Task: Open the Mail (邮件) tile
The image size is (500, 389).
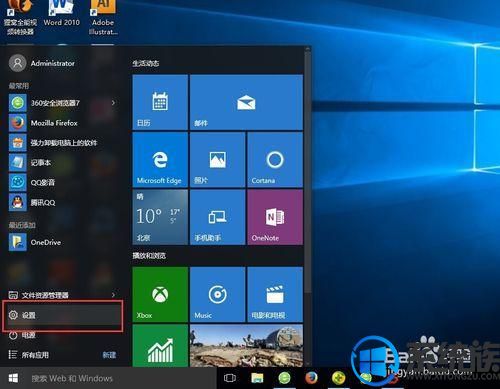Action: click(x=246, y=102)
